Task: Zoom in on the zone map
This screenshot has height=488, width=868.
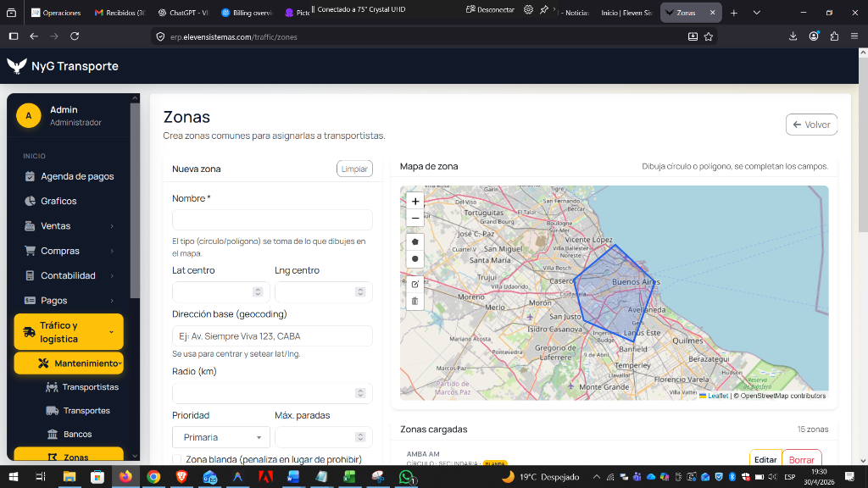Action: [x=415, y=202]
